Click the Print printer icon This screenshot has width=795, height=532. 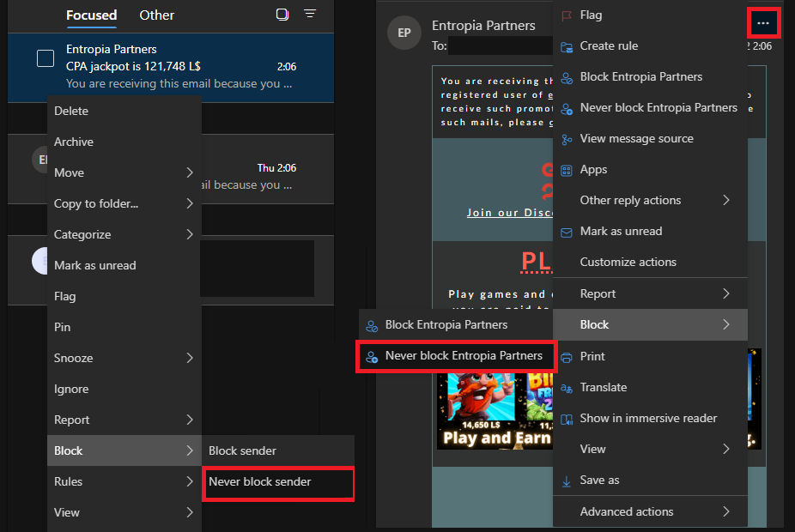tap(567, 357)
